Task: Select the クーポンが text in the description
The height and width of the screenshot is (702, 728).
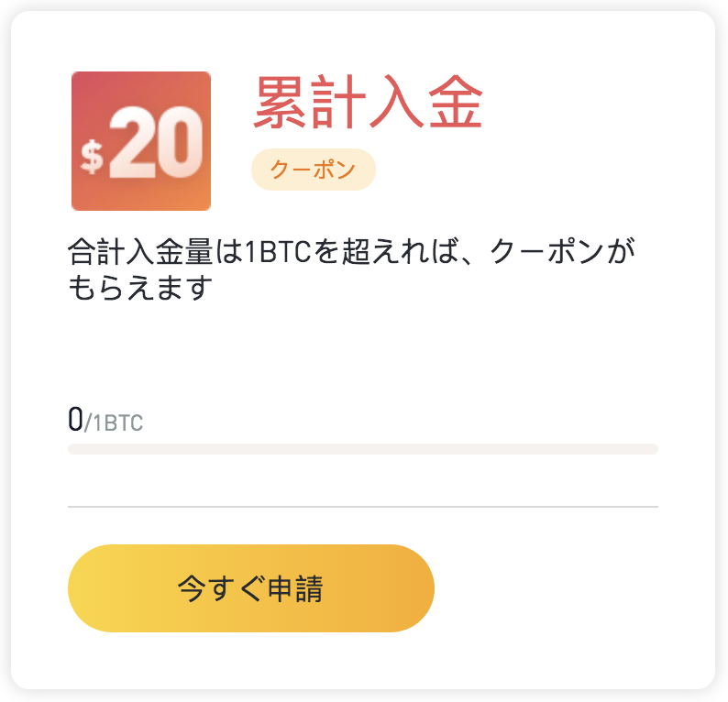Action: coord(563,251)
